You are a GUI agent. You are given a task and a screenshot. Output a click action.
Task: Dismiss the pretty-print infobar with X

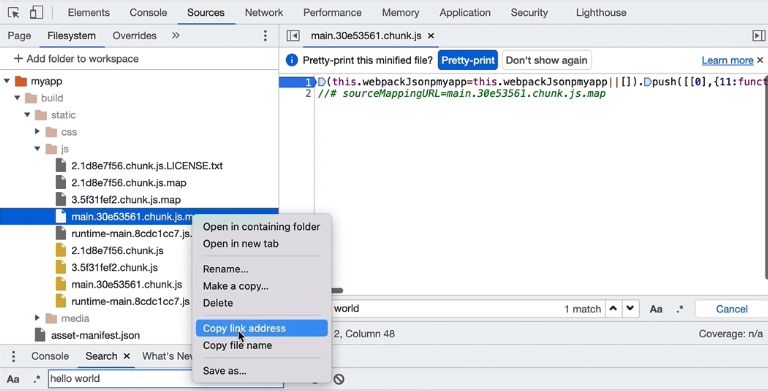[760, 60]
